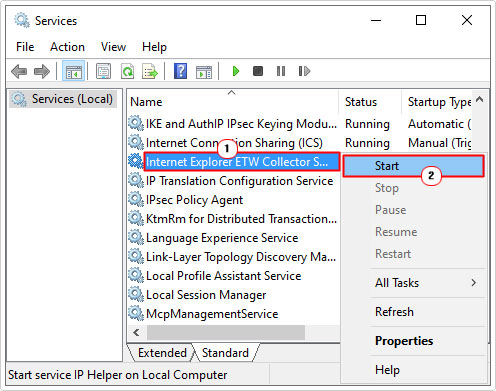
Task: Click the horizontal scrollbar left arrow
Action: coord(136,332)
